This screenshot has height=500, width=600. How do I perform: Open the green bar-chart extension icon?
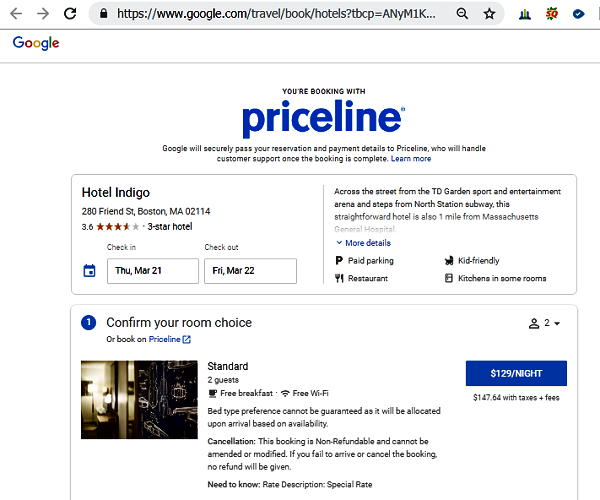coord(525,14)
